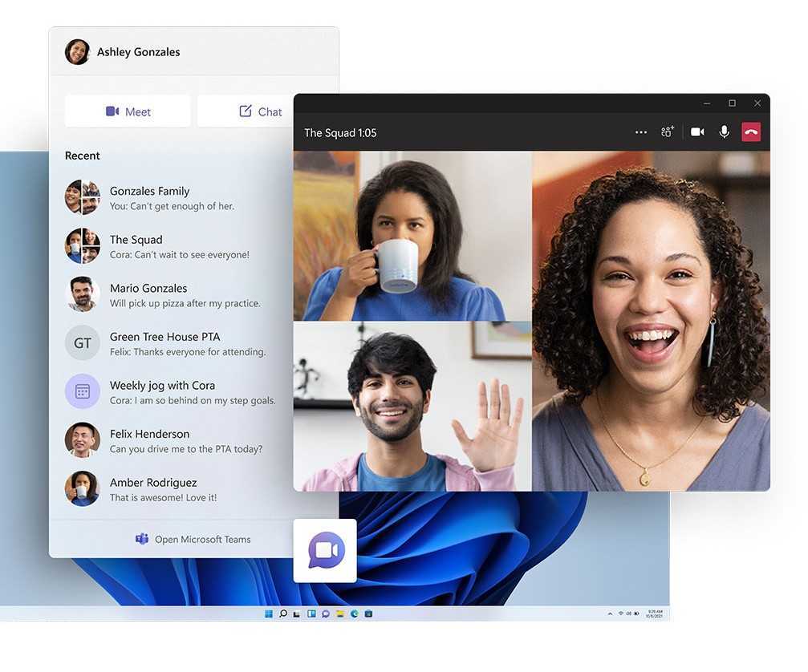
Task: Hang up The Squad call
Action: click(x=750, y=132)
